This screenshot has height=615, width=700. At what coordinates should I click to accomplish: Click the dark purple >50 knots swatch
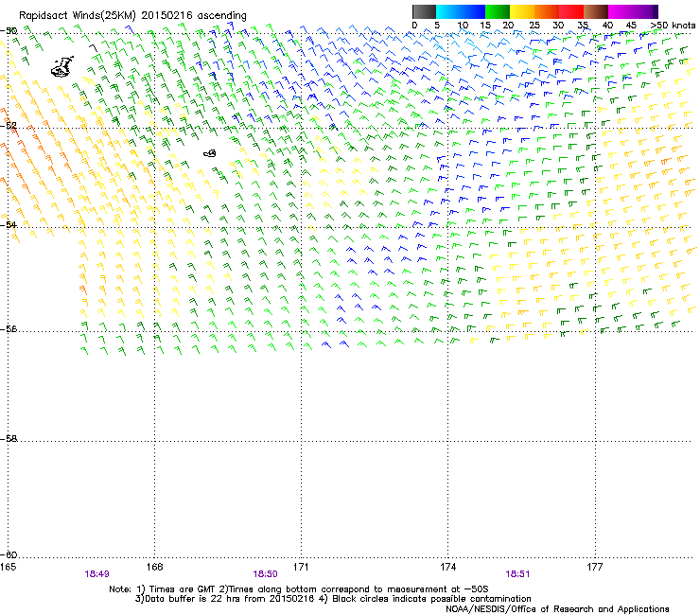coord(655,11)
